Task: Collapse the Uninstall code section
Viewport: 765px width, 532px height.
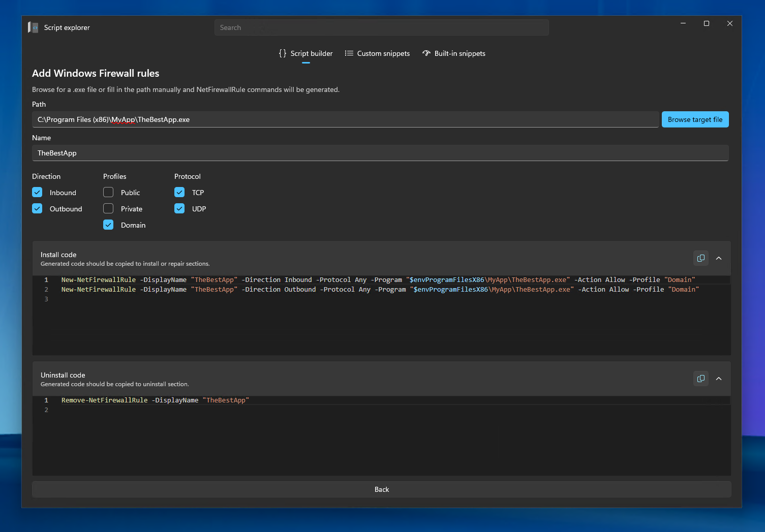Action: point(719,379)
